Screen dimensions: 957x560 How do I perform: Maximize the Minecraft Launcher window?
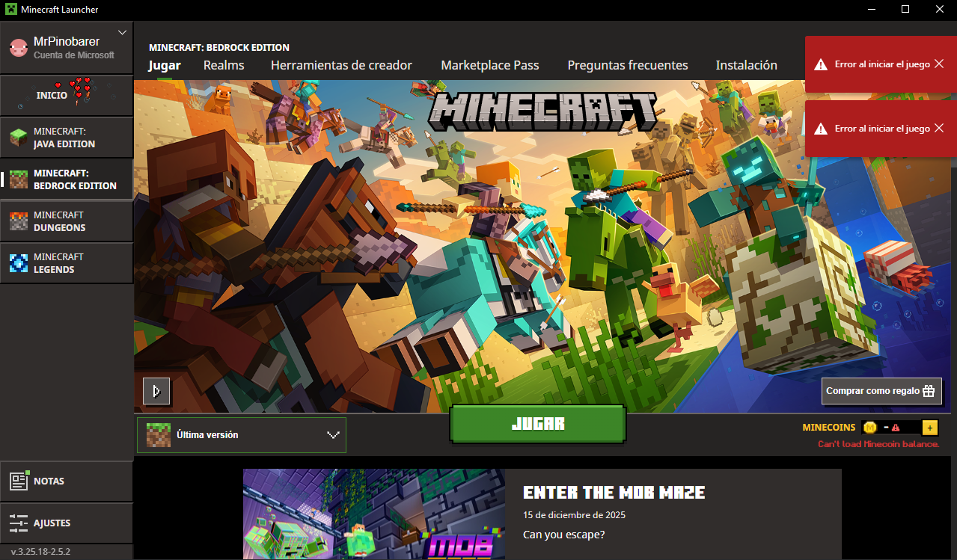coord(905,9)
